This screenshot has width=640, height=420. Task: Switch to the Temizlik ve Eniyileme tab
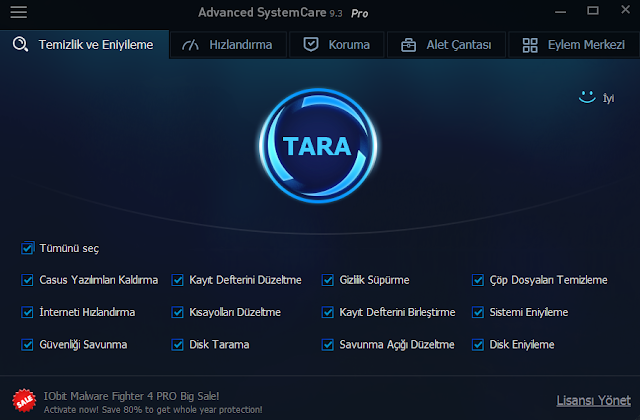pos(84,44)
